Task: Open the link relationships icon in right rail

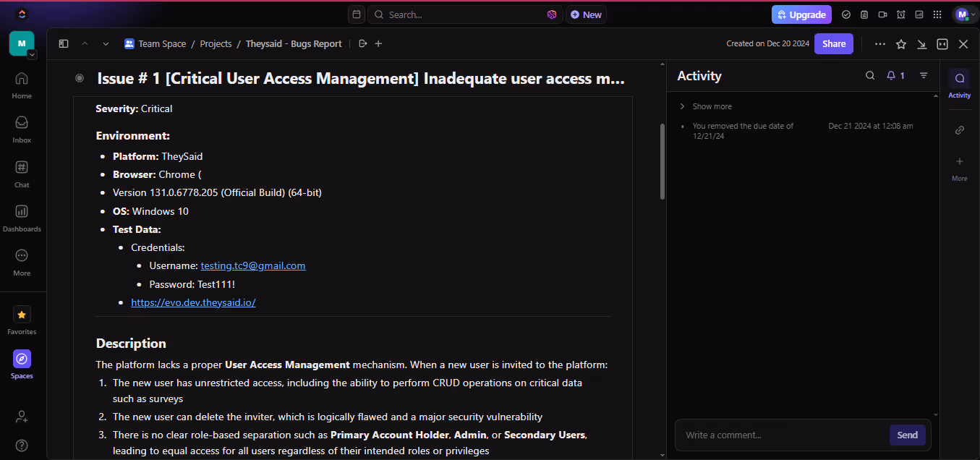Action: (x=960, y=130)
